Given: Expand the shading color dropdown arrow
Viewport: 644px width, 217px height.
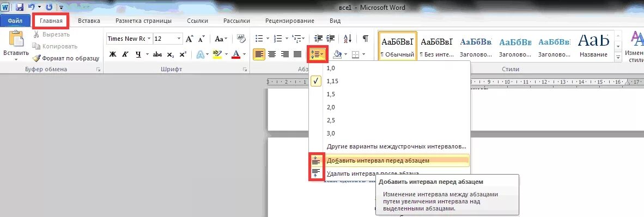Looking at the screenshot, I should pos(346,54).
